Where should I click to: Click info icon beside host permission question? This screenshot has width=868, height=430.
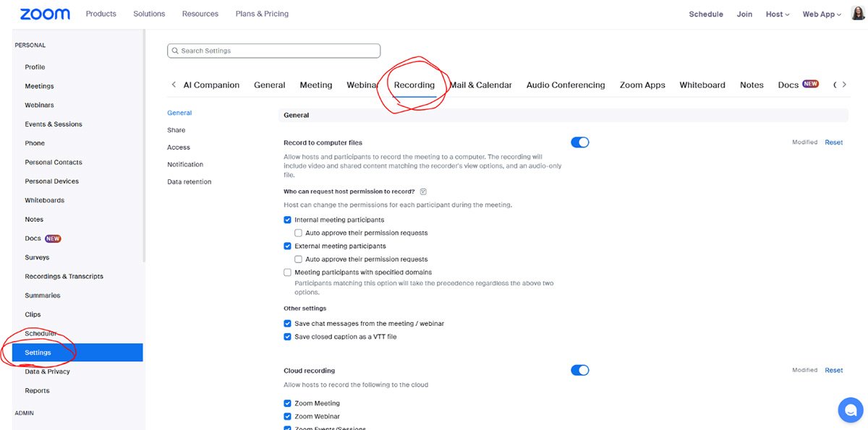tap(423, 192)
